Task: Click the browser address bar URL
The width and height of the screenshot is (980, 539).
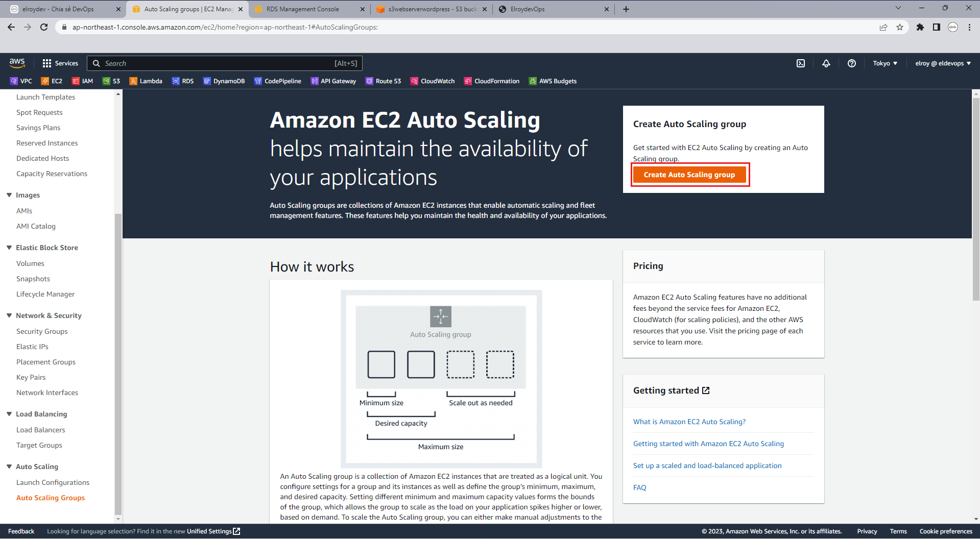Action: [225, 27]
